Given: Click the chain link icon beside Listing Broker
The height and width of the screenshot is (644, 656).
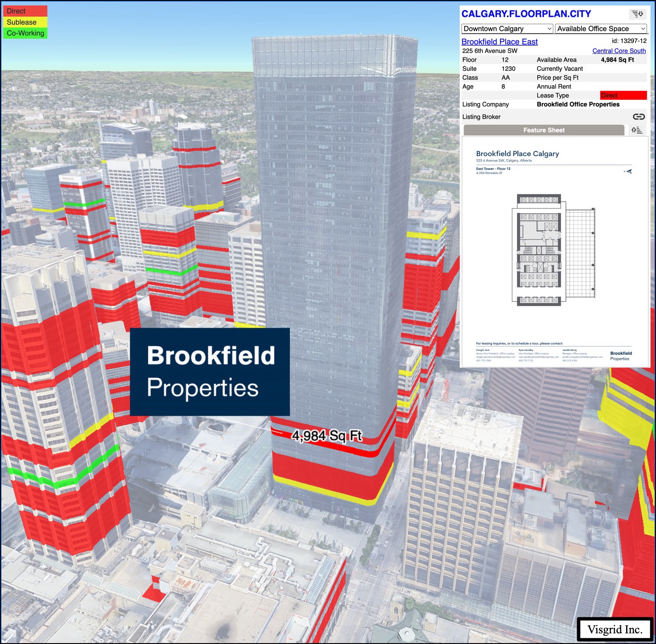Looking at the screenshot, I should tap(639, 117).
